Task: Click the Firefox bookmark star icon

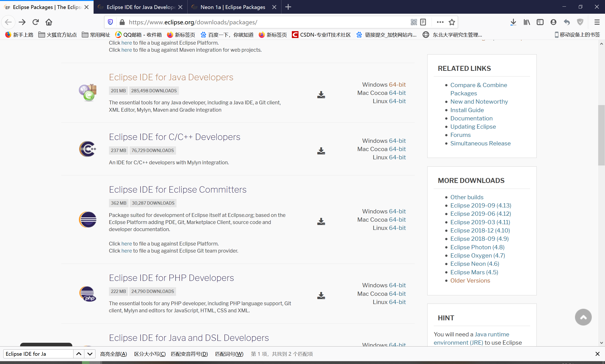Action: coord(452,22)
